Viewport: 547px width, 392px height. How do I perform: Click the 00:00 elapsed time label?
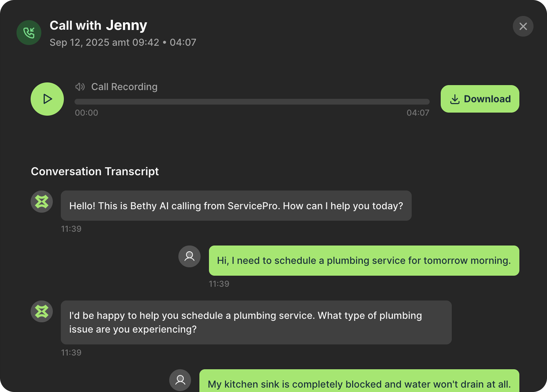click(x=86, y=113)
